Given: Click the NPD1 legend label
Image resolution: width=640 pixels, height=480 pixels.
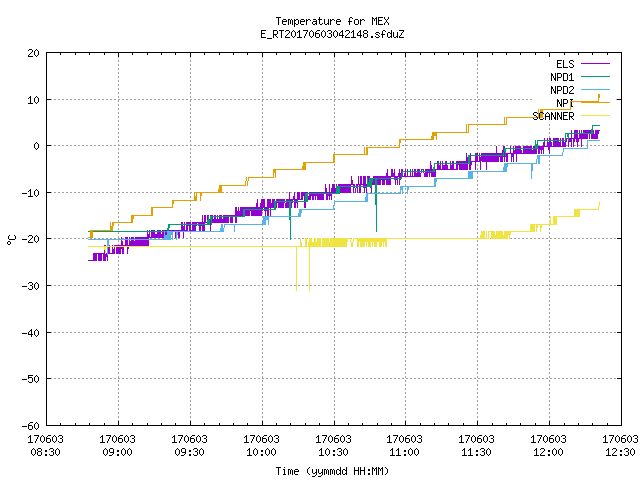Looking at the screenshot, I should pyautogui.click(x=562, y=77).
